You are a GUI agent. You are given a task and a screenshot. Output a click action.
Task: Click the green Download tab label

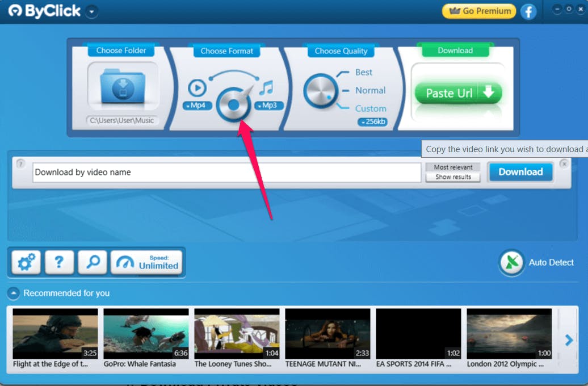[x=455, y=51]
